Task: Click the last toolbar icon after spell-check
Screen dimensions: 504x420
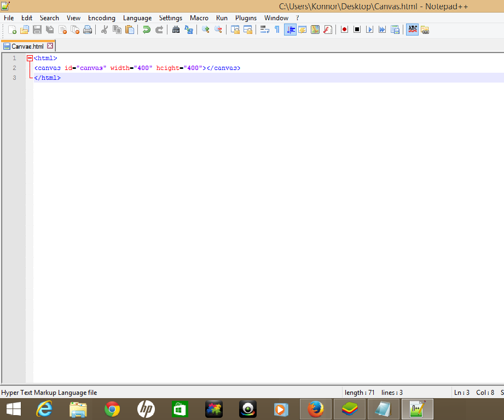Action: point(425,30)
